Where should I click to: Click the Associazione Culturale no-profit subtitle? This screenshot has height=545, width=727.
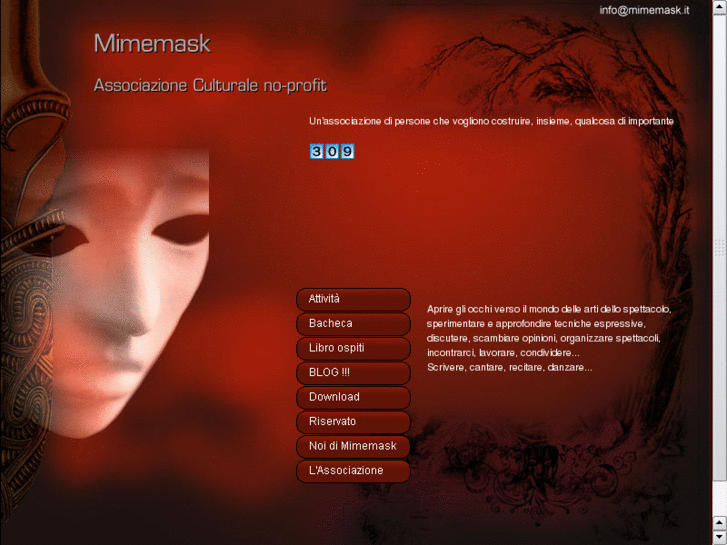(210, 86)
